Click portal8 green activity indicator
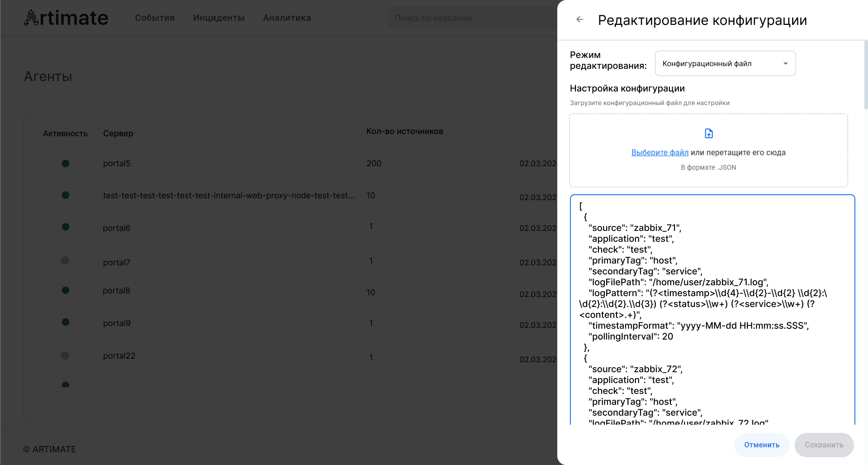The image size is (868, 465). (66, 290)
